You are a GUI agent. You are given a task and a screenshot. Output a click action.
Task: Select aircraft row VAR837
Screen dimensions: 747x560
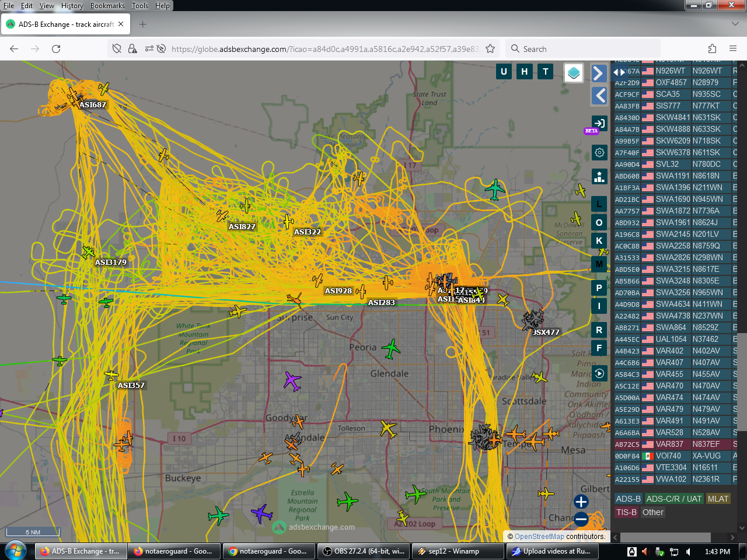[675, 444]
